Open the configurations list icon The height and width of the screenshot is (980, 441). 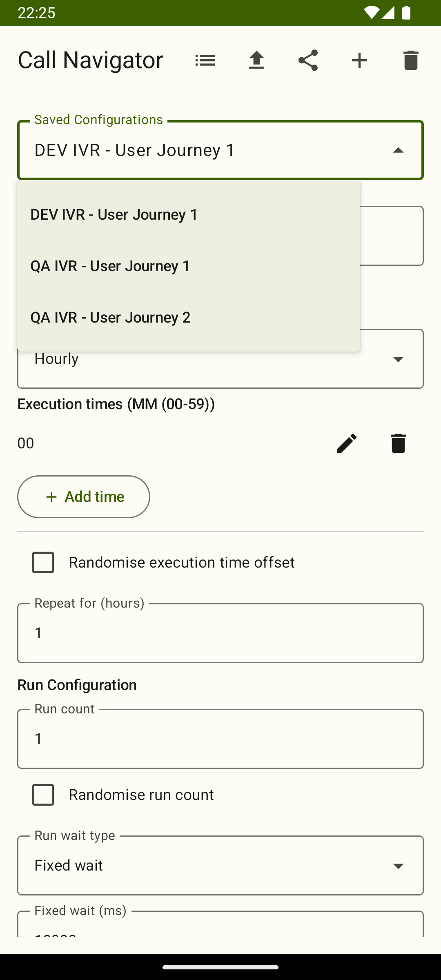[205, 60]
